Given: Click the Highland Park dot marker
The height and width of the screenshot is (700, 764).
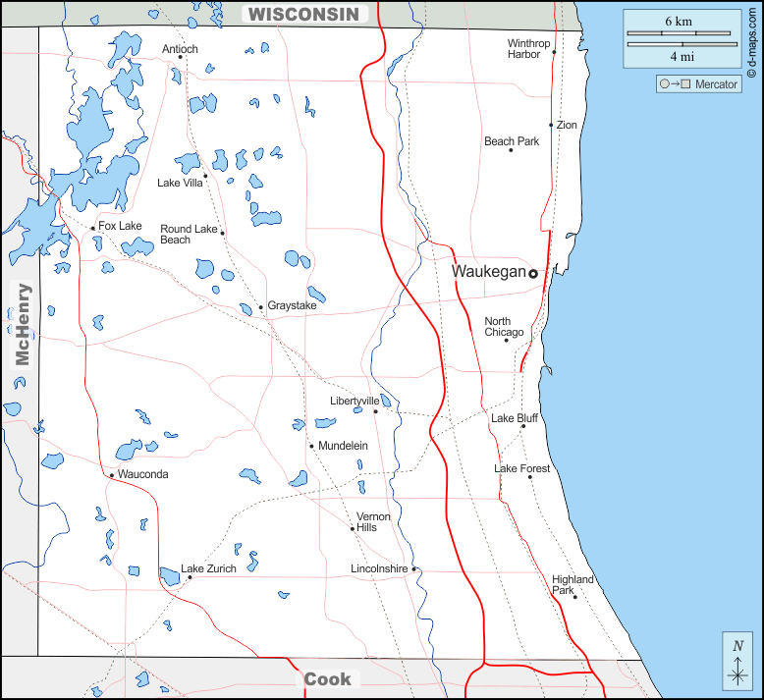Looking at the screenshot, I should point(575,597).
